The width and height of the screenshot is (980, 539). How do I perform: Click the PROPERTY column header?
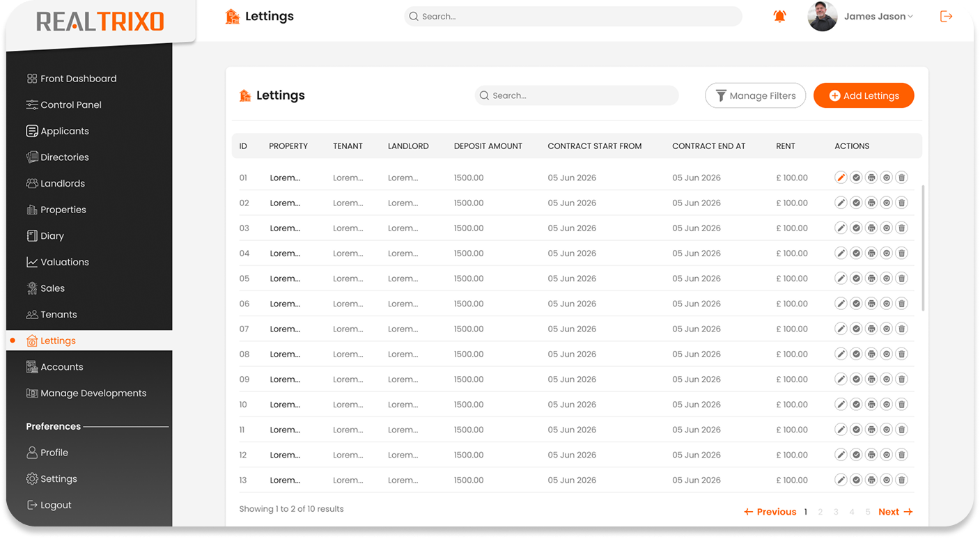(288, 146)
